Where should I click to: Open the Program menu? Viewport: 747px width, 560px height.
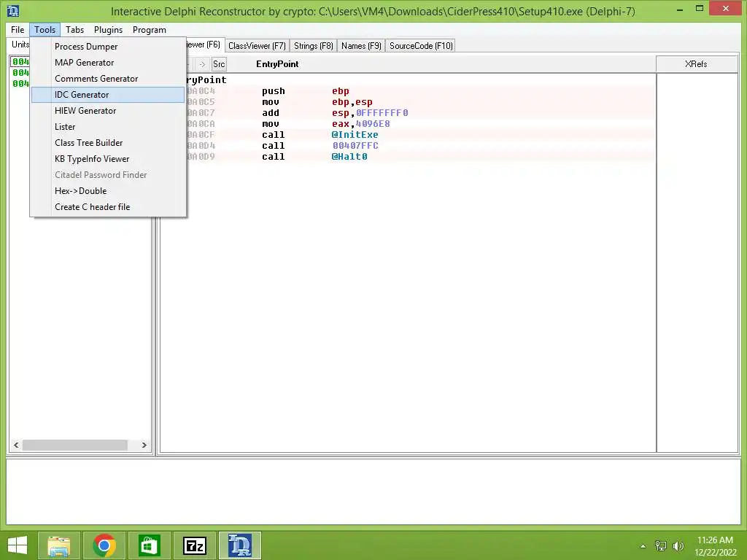[x=149, y=29]
